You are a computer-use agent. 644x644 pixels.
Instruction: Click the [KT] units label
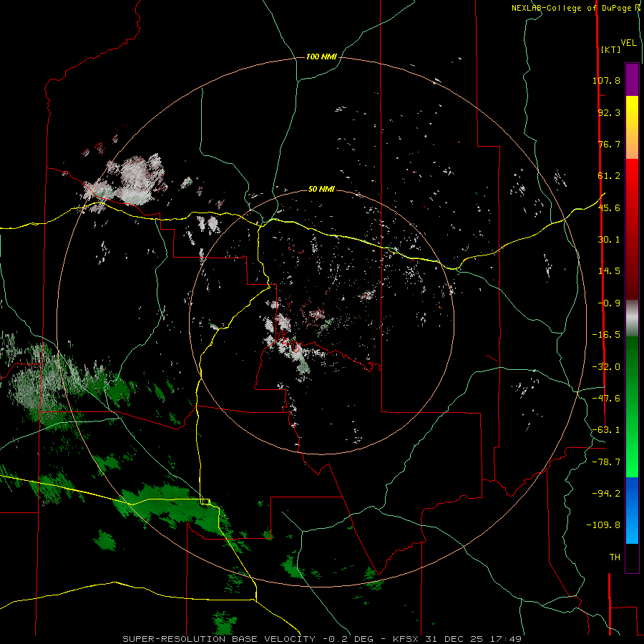[611, 49]
